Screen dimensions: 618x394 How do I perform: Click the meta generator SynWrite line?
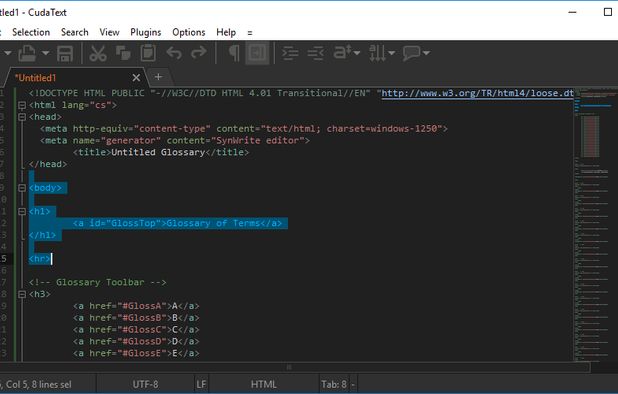click(175, 141)
